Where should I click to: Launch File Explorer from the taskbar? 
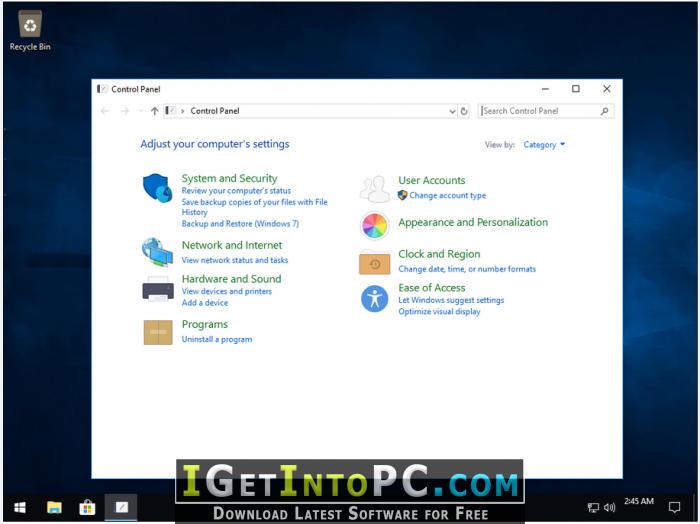[54, 507]
